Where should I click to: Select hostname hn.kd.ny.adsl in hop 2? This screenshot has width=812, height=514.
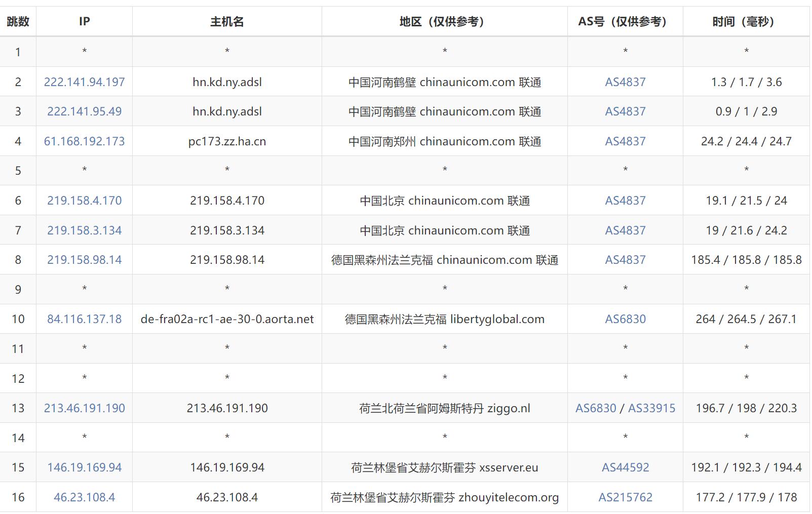click(x=227, y=82)
